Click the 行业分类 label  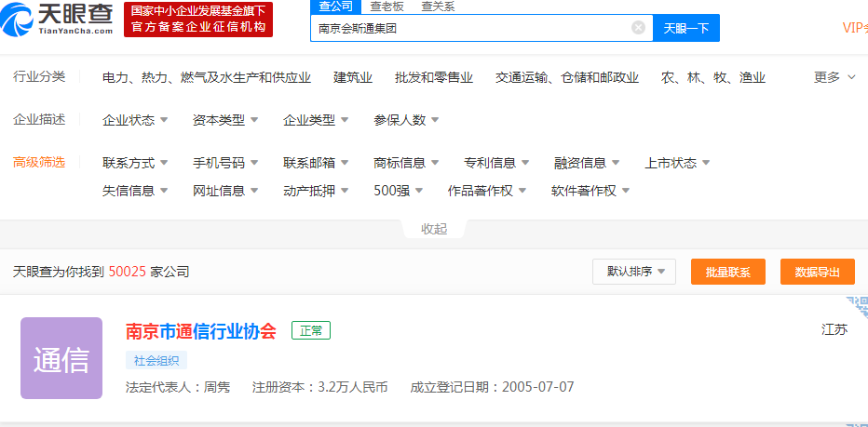[39, 76]
